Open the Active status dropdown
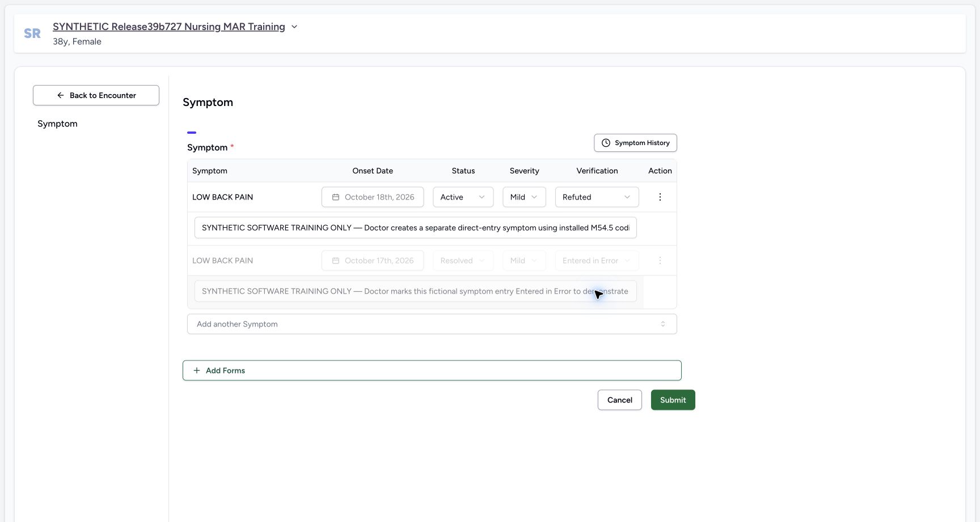The image size is (980, 522). [x=463, y=197]
